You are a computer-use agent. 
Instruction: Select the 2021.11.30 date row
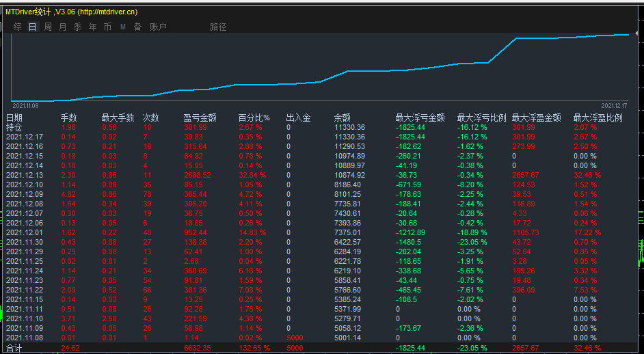tap(25, 242)
